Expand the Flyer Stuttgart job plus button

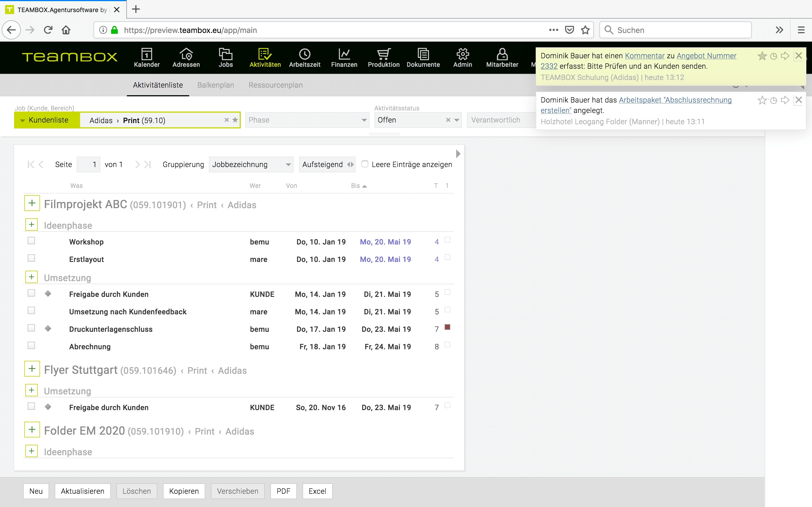32,369
